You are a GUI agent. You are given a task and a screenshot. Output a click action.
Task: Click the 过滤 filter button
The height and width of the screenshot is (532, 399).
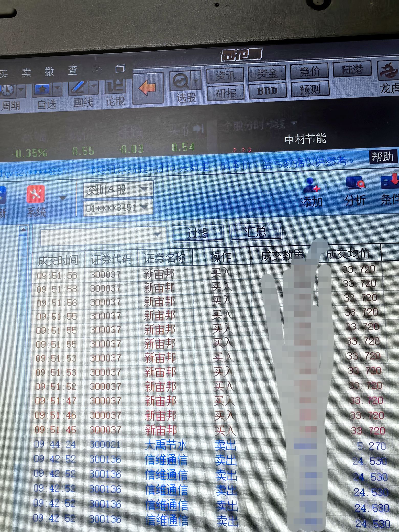point(198,234)
